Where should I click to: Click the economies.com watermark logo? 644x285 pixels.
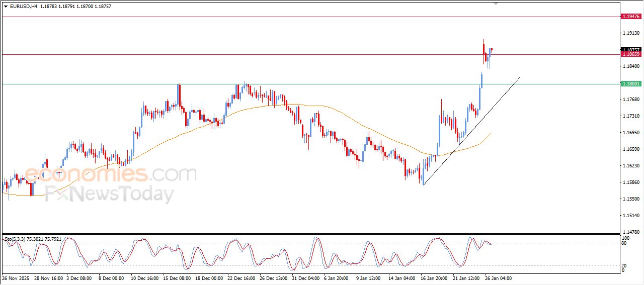(111, 175)
